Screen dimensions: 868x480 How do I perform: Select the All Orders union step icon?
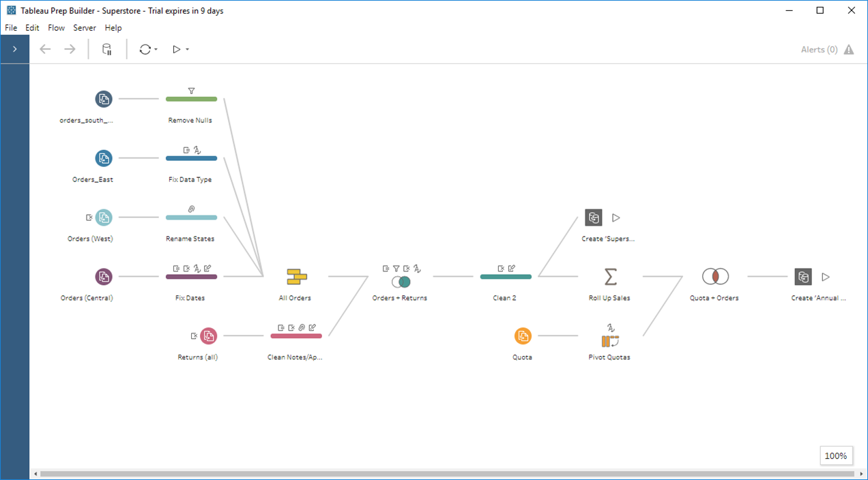click(296, 277)
